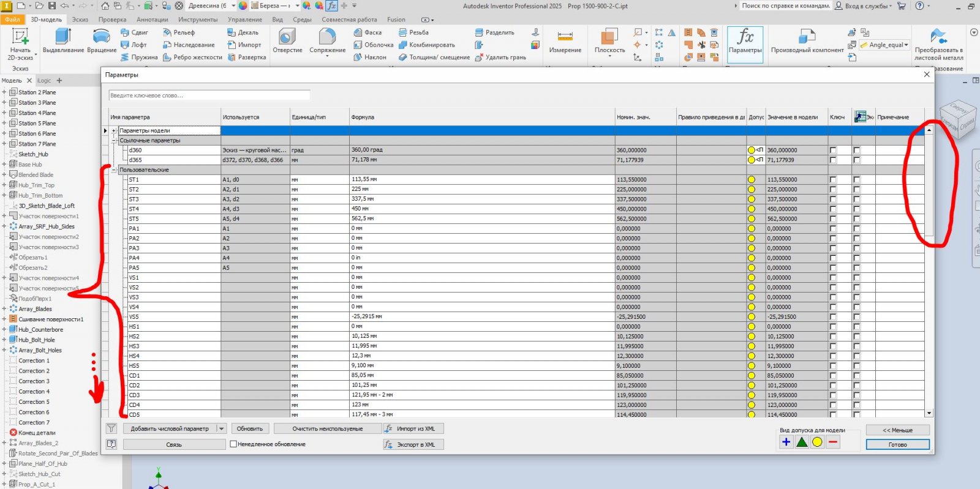Select the Сопряжение fillet tool
This screenshot has width=980, height=489.
[327, 42]
